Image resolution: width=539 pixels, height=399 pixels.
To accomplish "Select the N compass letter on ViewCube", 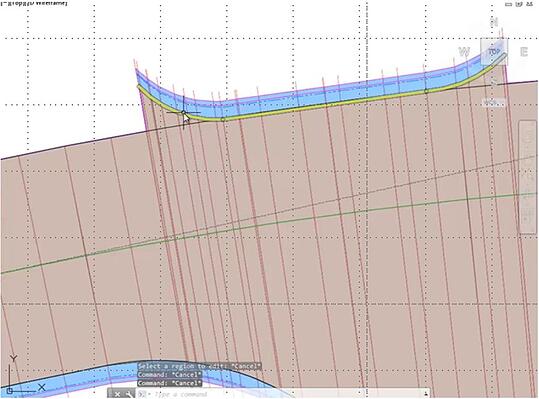I will point(494,22).
